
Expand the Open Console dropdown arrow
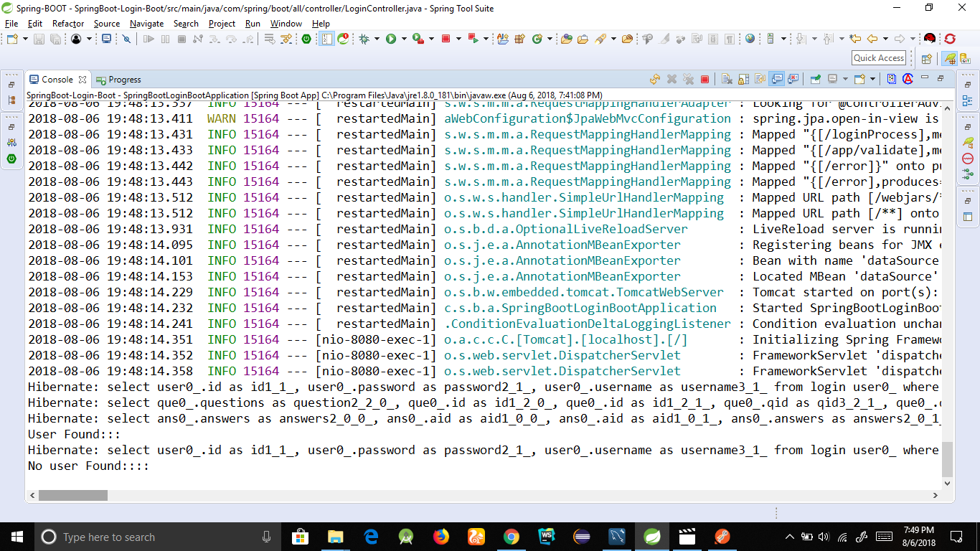point(872,79)
